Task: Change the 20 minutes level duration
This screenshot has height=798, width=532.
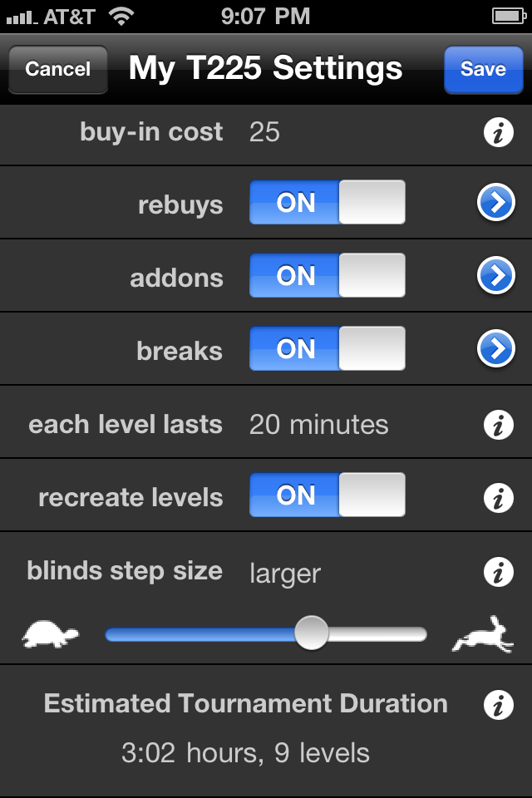Action: click(x=318, y=425)
